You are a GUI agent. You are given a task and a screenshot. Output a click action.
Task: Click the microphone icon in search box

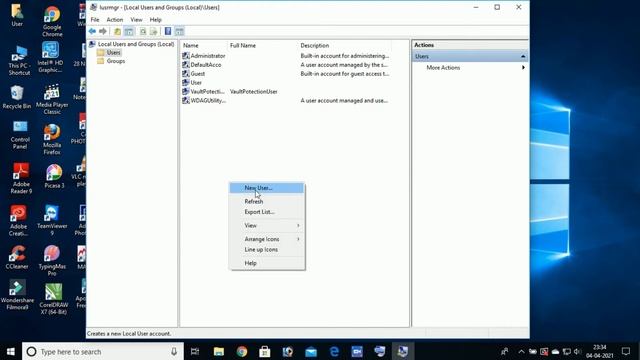pos(174,351)
